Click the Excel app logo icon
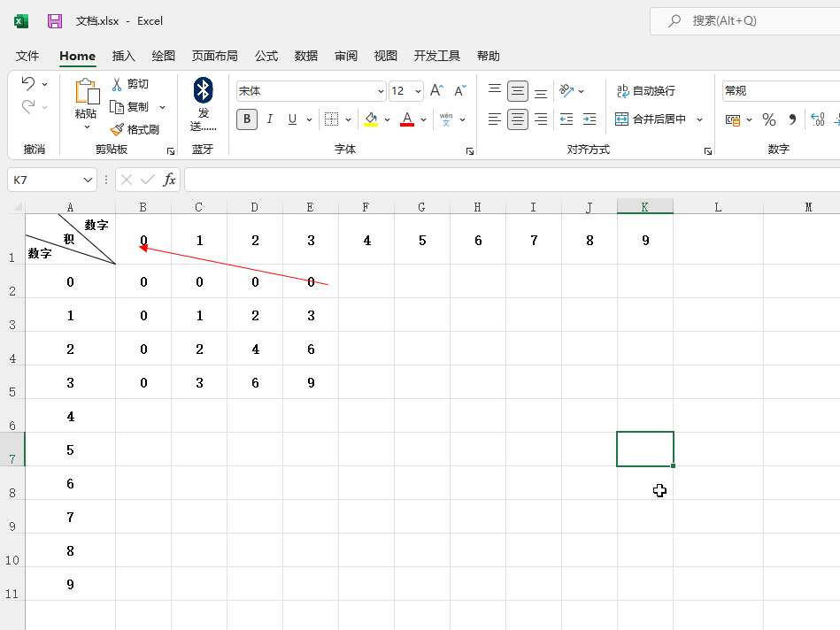The width and height of the screenshot is (840, 630). pyautogui.click(x=21, y=21)
